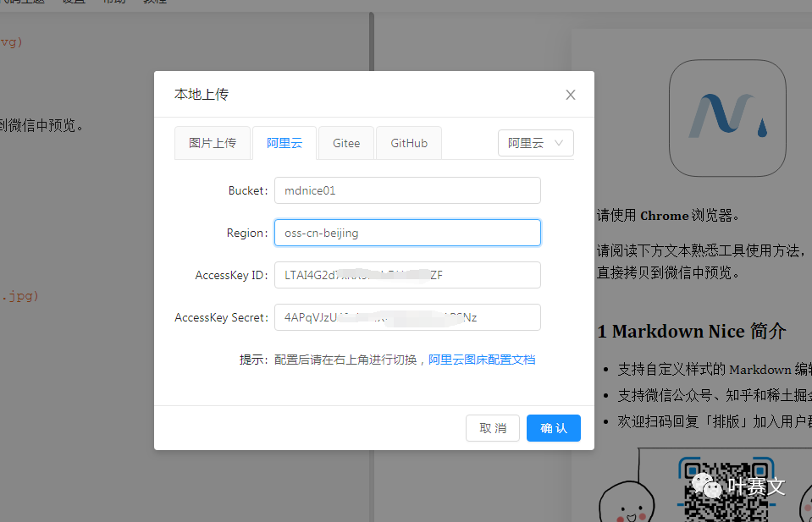Expand the 阿里云 image host dropdown
This screenshot has height=522, width=812.
[x=535, y=143]
